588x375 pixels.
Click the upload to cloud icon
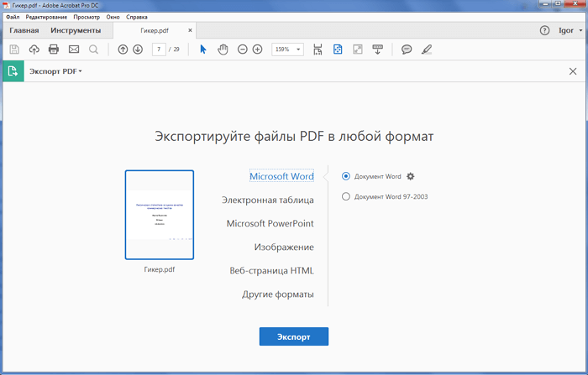[x=34, y=49]
